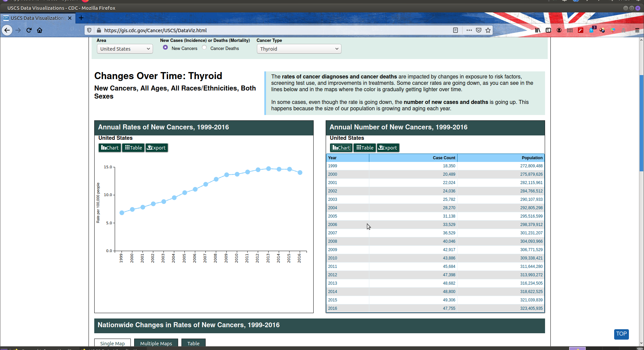
Task: Show Table in Annual Rates panel
Action: (133, 148)
